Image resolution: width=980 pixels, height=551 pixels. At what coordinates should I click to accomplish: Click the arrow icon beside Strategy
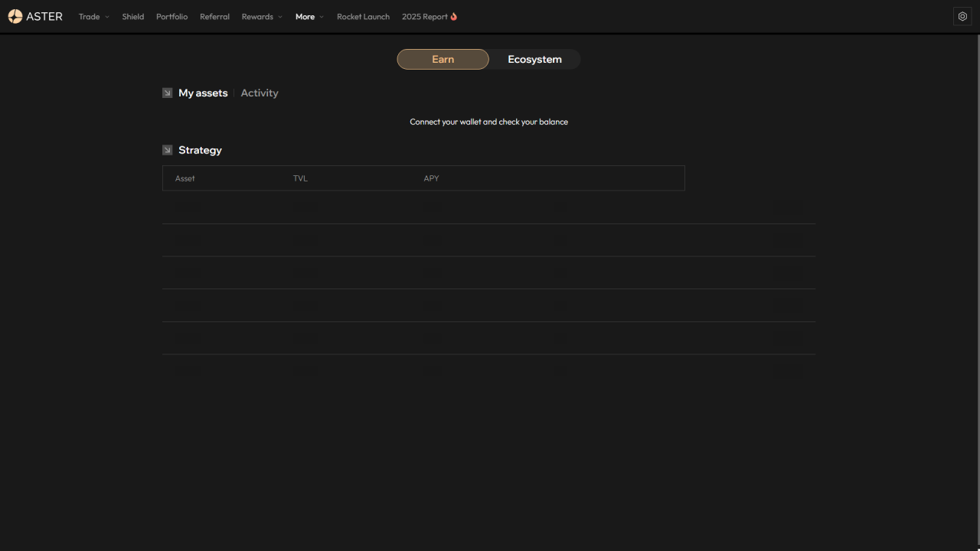coord(167,151)
